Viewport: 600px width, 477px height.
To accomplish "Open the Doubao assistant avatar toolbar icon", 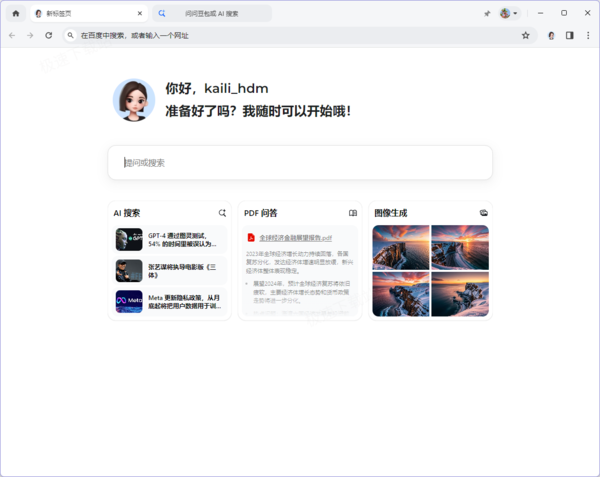I will [551, 36].
